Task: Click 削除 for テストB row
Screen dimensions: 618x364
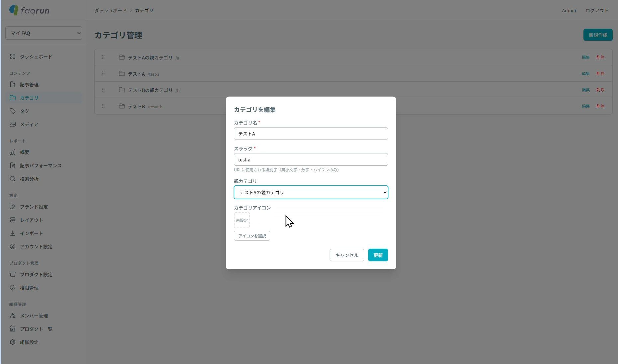Action: [x=600, y=106]
